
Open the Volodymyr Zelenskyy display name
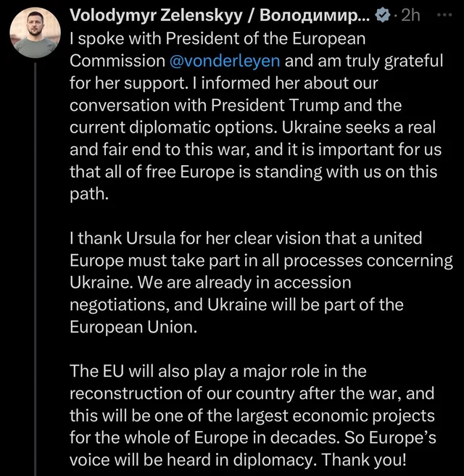(156, 16)
